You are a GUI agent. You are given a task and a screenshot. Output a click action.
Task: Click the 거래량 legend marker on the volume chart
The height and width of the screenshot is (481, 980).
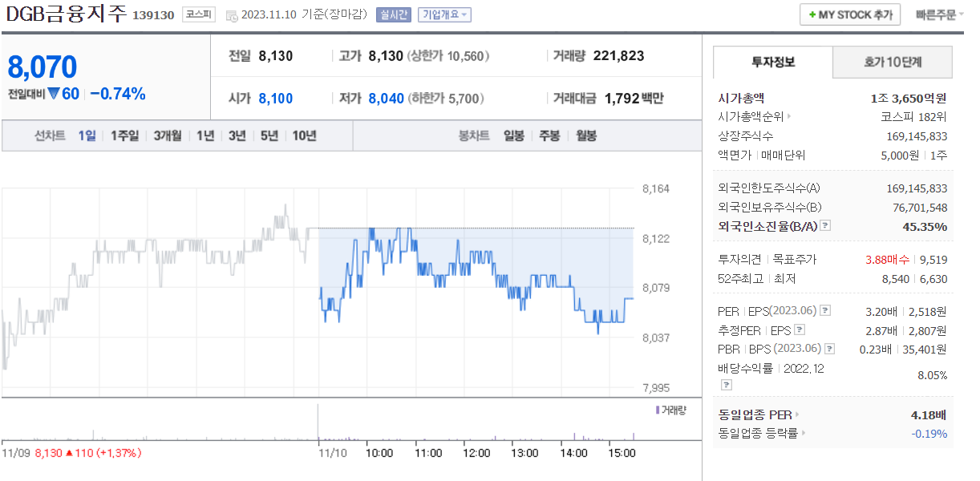tap(658, 410)
